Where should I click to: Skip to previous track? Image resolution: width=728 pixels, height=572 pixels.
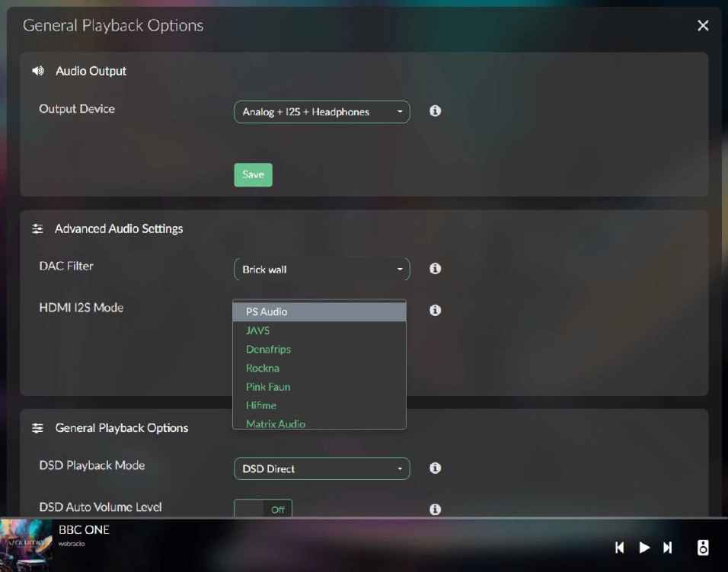click(620, 548)
